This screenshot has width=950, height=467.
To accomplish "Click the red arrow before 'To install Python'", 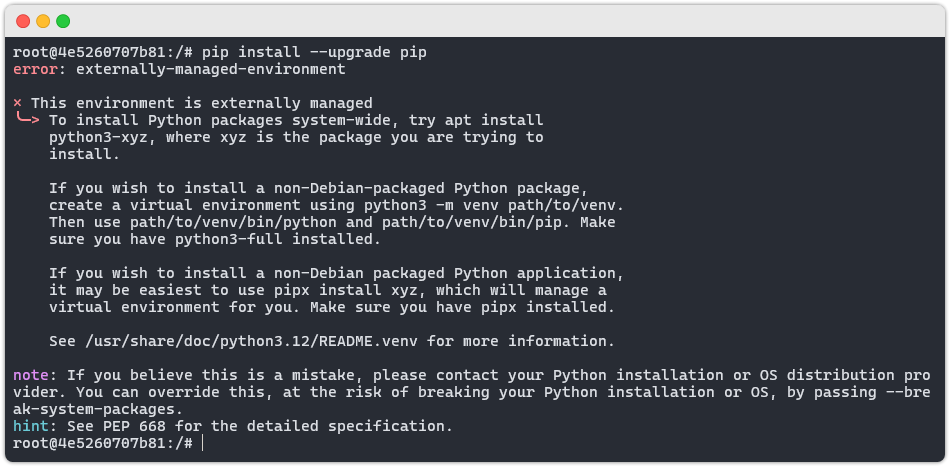I will [27, 119].
